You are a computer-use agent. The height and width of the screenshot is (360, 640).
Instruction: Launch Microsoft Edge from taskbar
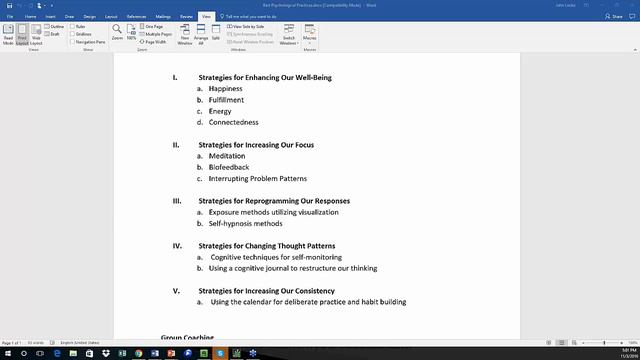click(x=57, y=353)
